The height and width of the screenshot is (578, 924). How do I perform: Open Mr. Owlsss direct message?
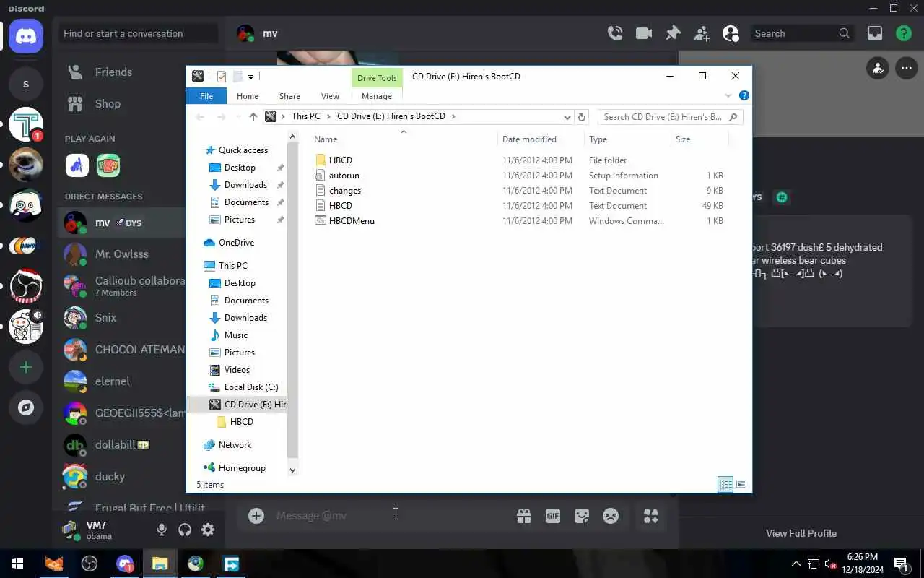[121, 254]
